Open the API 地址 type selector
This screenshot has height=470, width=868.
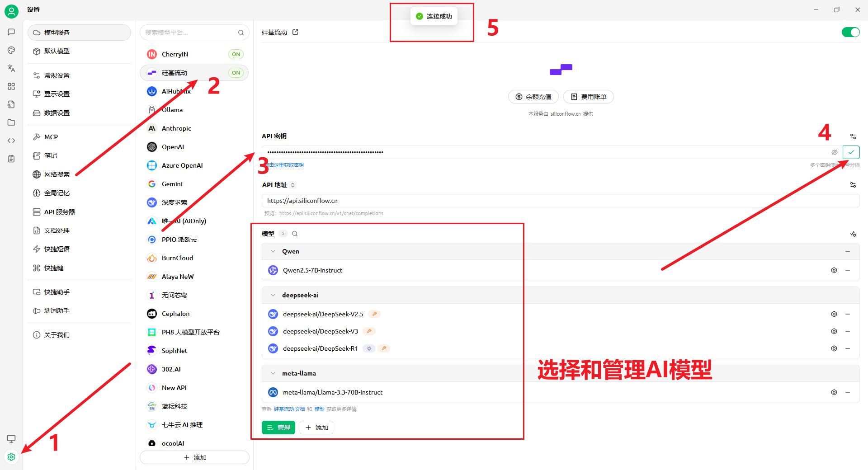[293, 185]
